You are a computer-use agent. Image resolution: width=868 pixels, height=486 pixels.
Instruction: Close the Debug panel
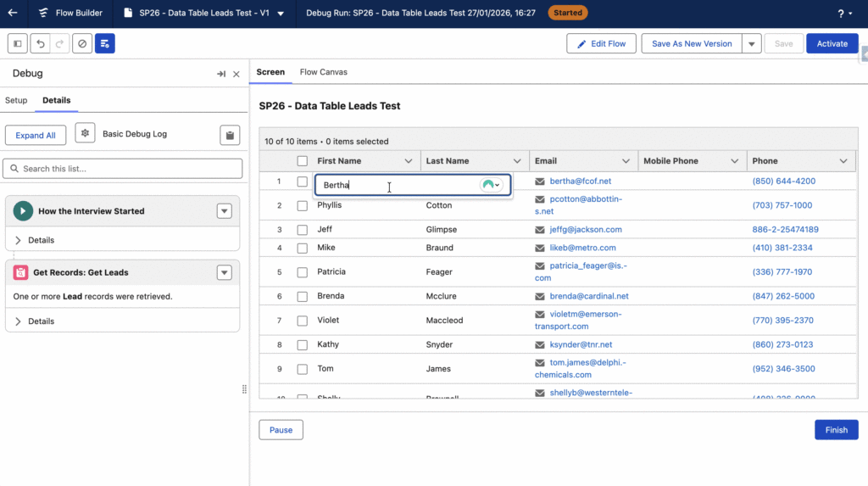[236, 74]
